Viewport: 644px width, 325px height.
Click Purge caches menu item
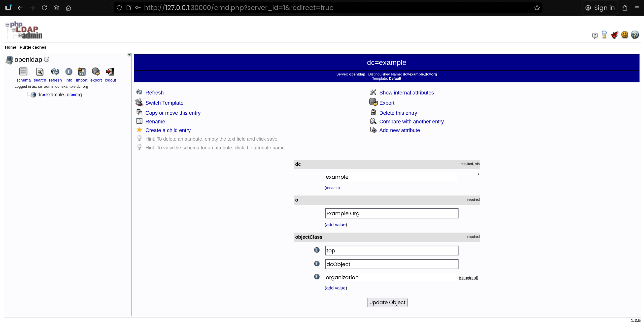33,47
